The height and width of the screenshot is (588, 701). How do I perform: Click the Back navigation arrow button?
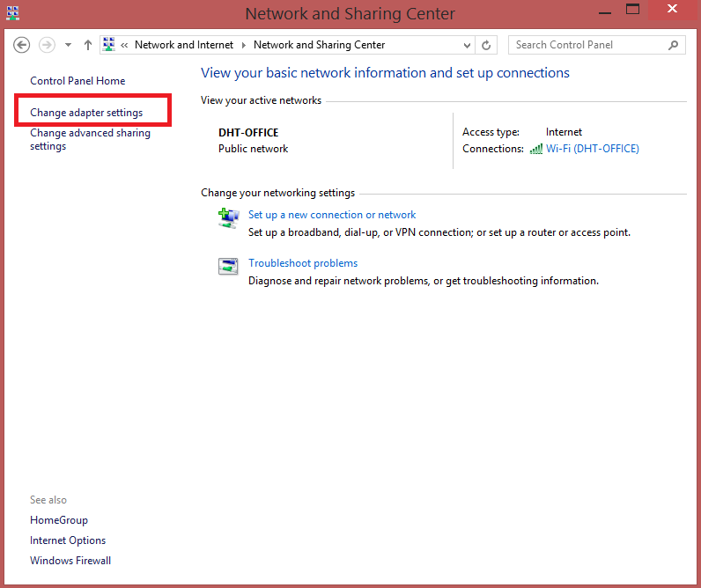click(x=22, y=45)
